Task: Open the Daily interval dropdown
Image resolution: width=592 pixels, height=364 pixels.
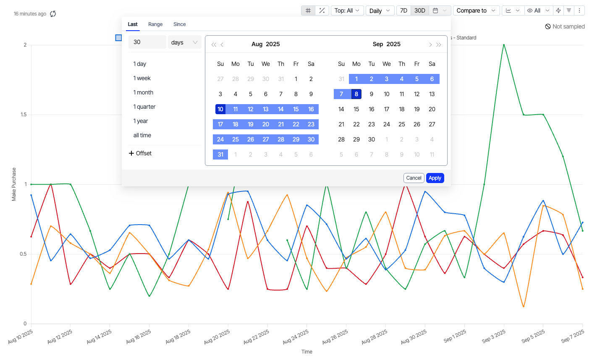Action: (x=380, y=10)
